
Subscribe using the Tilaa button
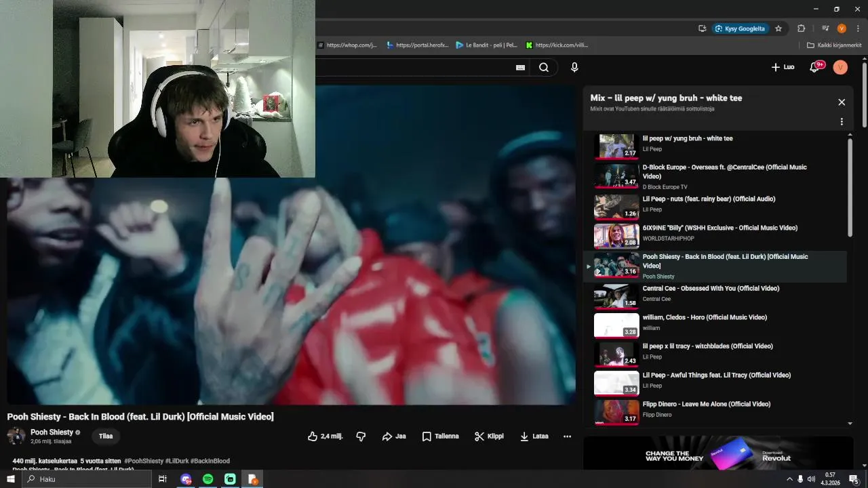point(106,436)
